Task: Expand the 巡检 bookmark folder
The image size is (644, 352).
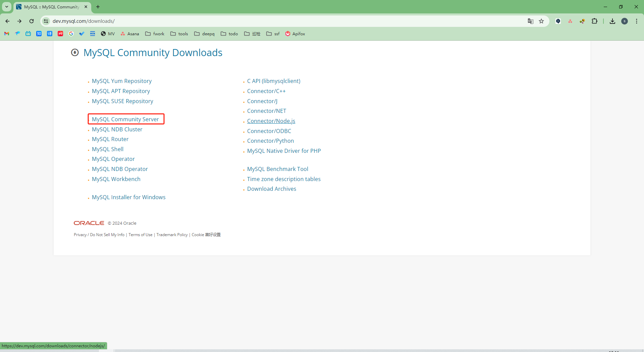Action: click(x=252, y=34)
